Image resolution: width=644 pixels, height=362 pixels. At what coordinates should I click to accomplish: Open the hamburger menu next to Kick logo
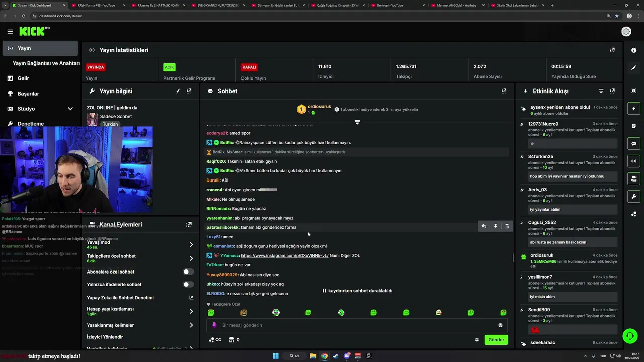click(10, 31)
